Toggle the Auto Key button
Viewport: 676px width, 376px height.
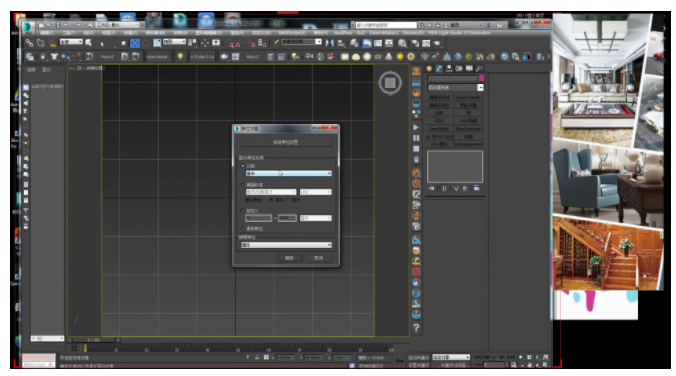click(418, 357)
